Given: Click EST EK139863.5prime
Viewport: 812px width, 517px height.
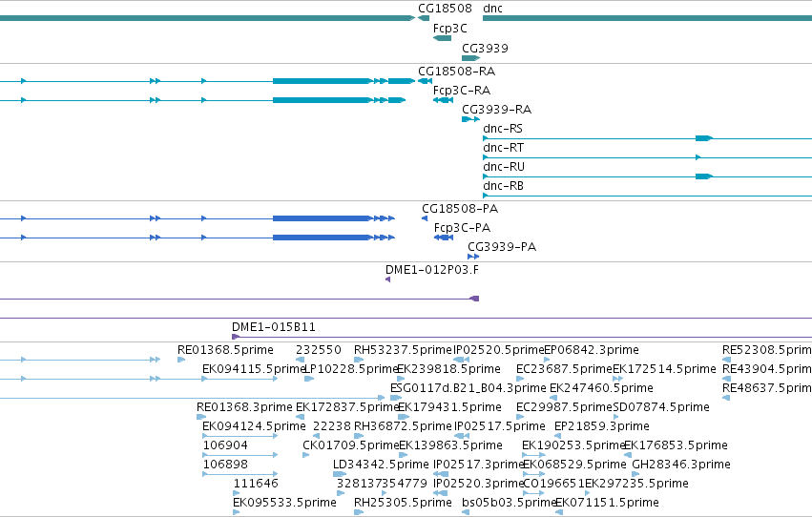Looking at the screenshot, I should click(x=450, y=446).
